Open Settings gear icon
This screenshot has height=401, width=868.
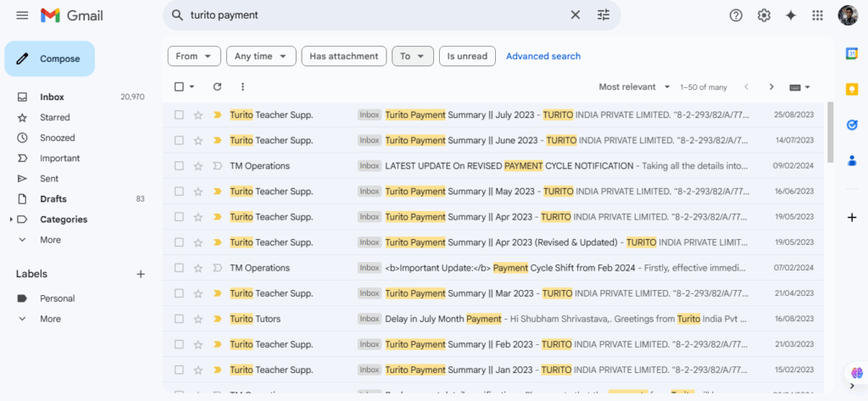tap(764, 15)
